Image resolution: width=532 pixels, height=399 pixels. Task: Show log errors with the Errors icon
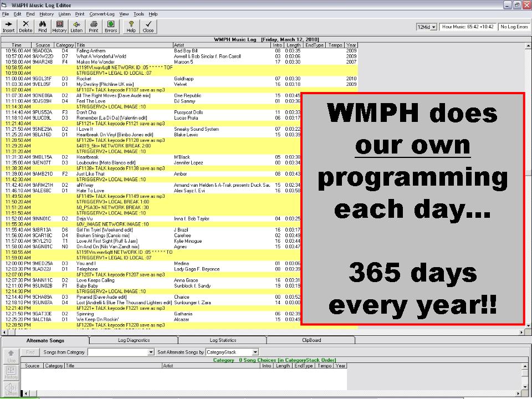point(111,27)
